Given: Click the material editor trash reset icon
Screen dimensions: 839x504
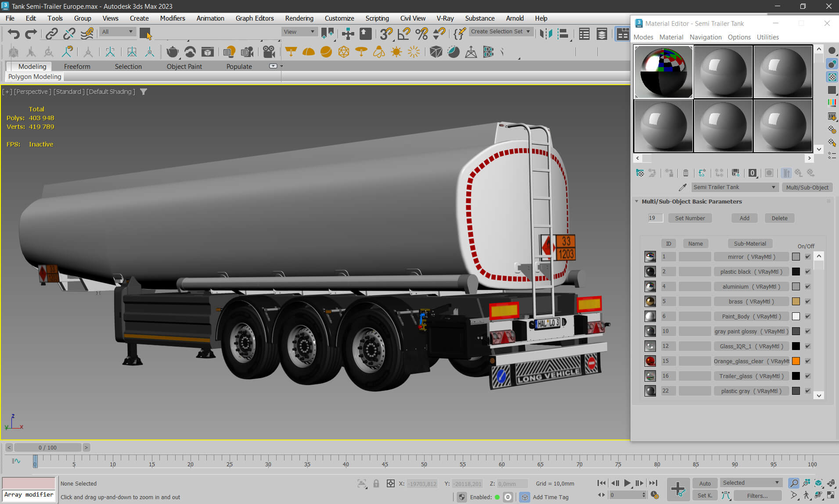Looking at the screenshot, I should click(686, 173).
